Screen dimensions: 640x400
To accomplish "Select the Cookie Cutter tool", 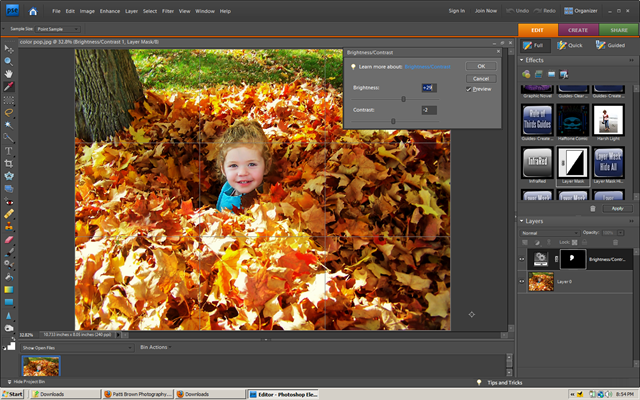I will (9, 176).
